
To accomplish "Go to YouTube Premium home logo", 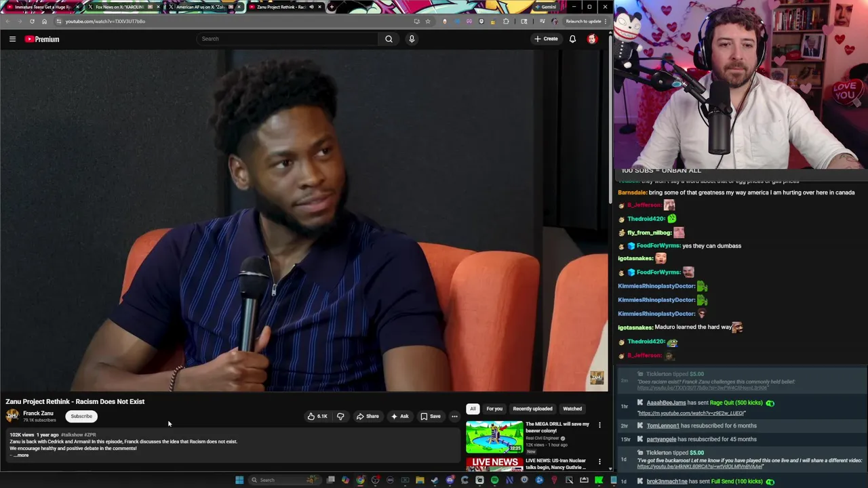I will coord(42,39).
